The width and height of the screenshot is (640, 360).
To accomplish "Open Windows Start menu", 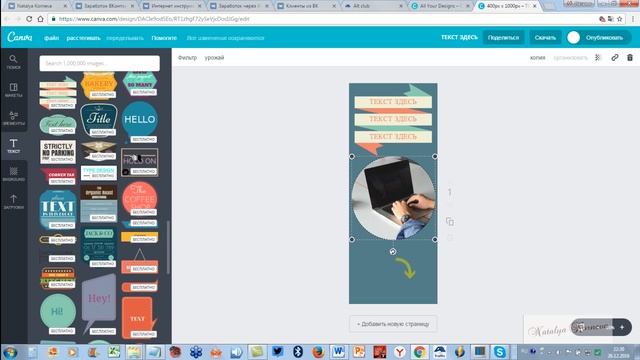I will click(10, 352).
